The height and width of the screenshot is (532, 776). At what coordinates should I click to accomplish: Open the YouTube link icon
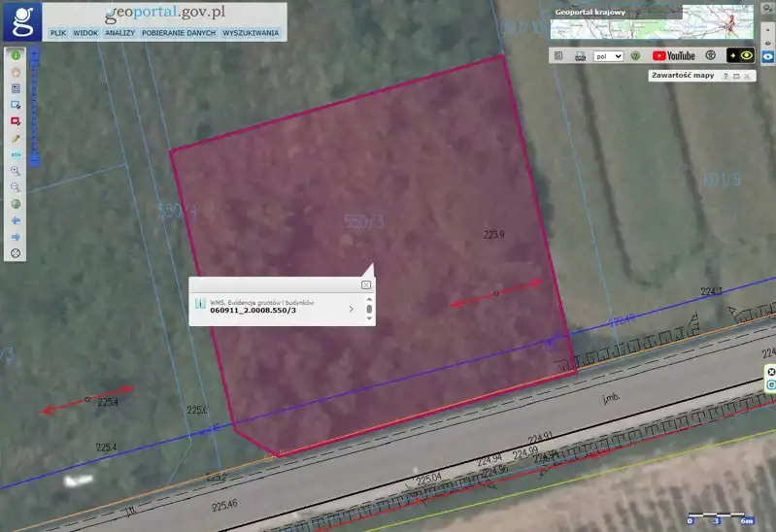pos(673,56)
